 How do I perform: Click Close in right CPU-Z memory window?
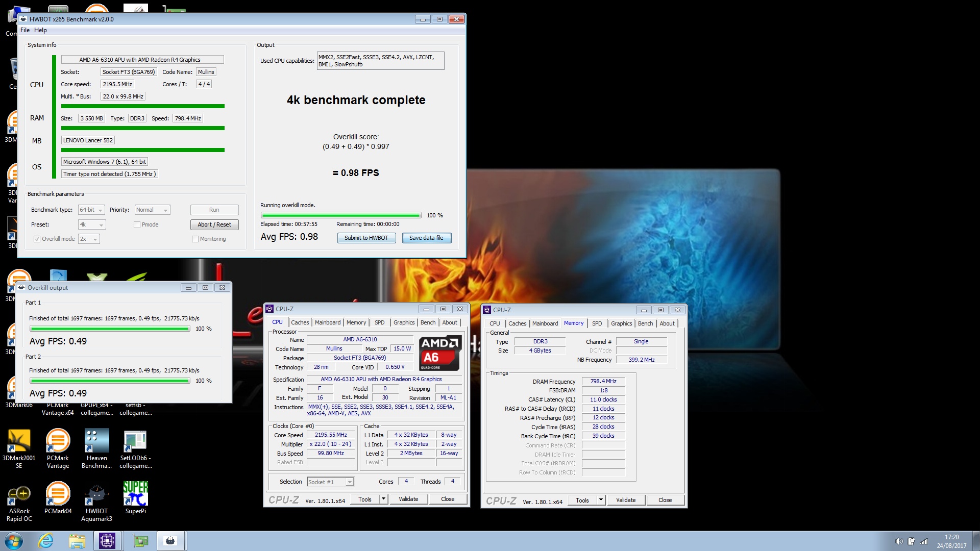(x=665, y=500)
